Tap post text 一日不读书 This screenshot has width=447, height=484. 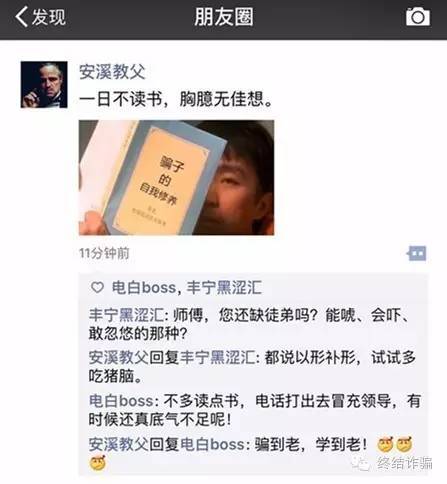(x=176, y=99)
